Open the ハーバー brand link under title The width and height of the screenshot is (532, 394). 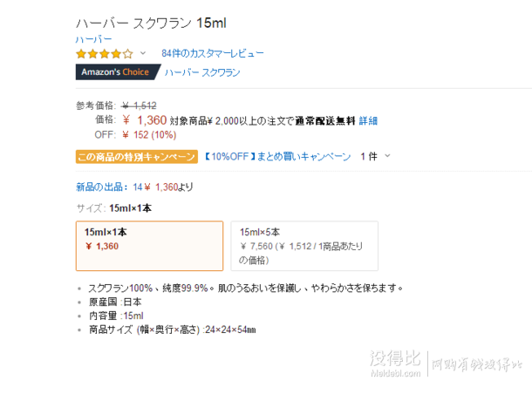93,39
